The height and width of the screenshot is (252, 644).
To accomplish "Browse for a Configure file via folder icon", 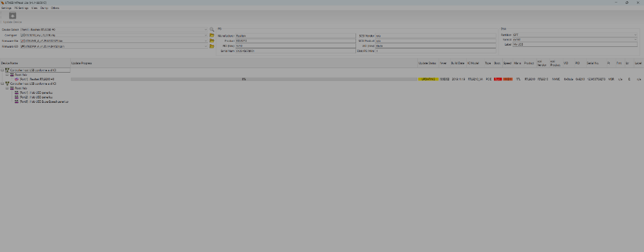I will point(212,35).
